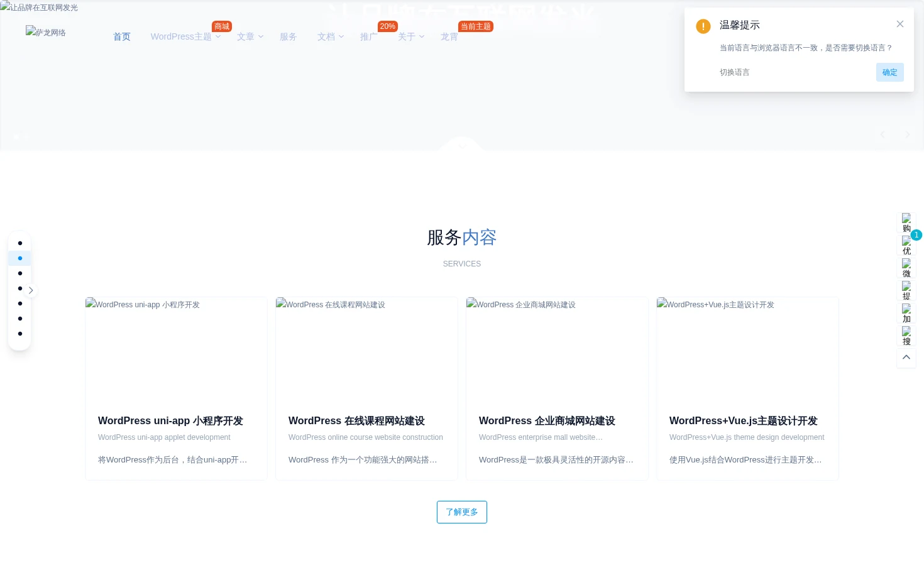Close the 温馨提示 notification popup
Viewport: 924px width, 580px height.
[x=899, y=24]
